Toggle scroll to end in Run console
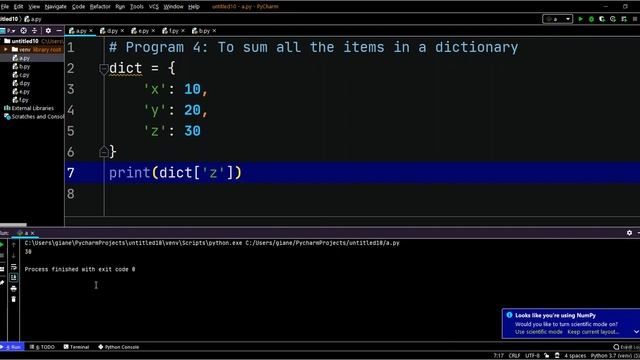640x360 pixels. point(13,278)
